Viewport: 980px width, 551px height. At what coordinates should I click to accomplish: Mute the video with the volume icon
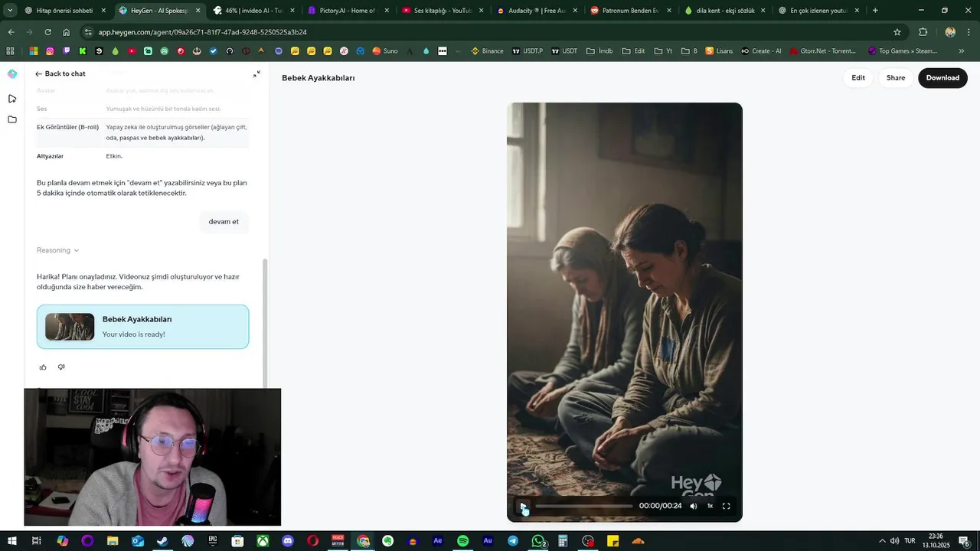[x=694, y=506]
